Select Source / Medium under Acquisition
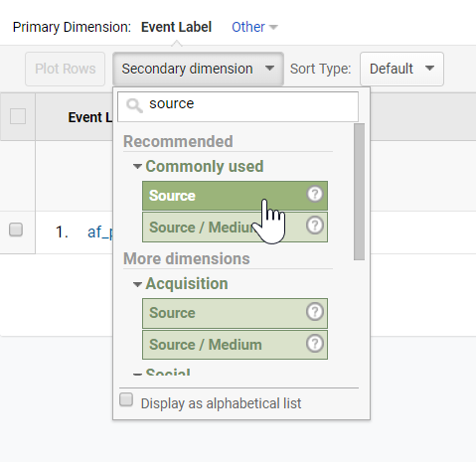 coord(235,345)
